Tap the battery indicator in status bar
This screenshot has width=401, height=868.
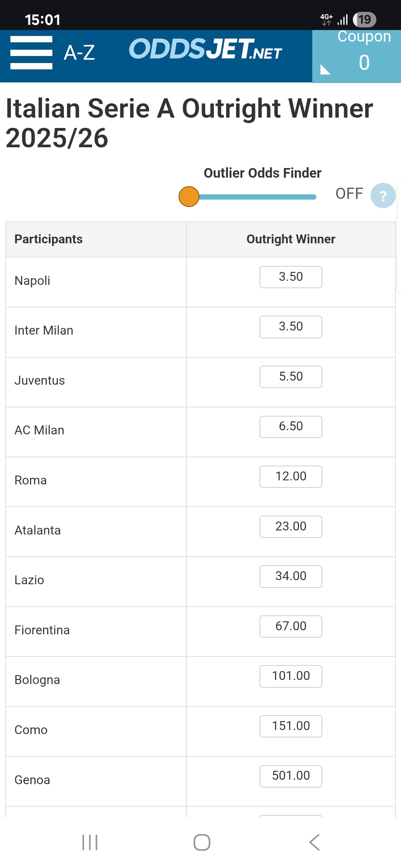pyautogui.click(x=365, y=20)
